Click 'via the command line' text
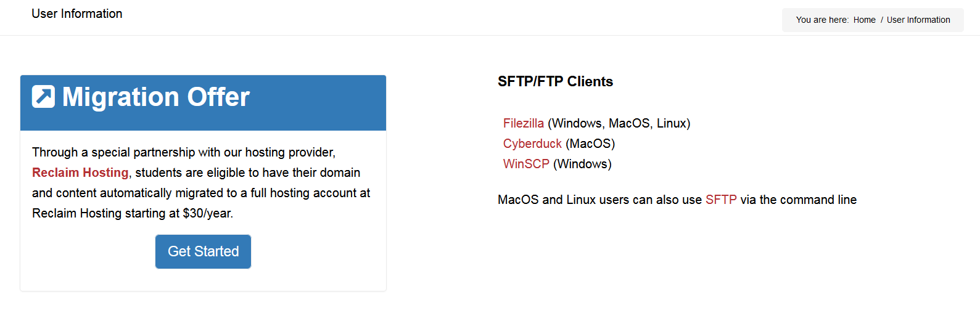Viewport: 980px width, 313px height. pyautogui.click(x=799, y=200)
